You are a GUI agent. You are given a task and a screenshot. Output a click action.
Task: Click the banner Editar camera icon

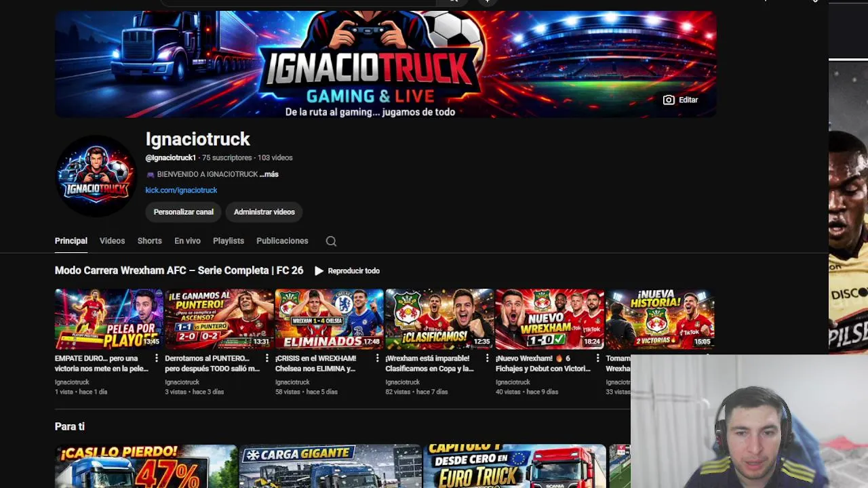click(x=669, y=100)
